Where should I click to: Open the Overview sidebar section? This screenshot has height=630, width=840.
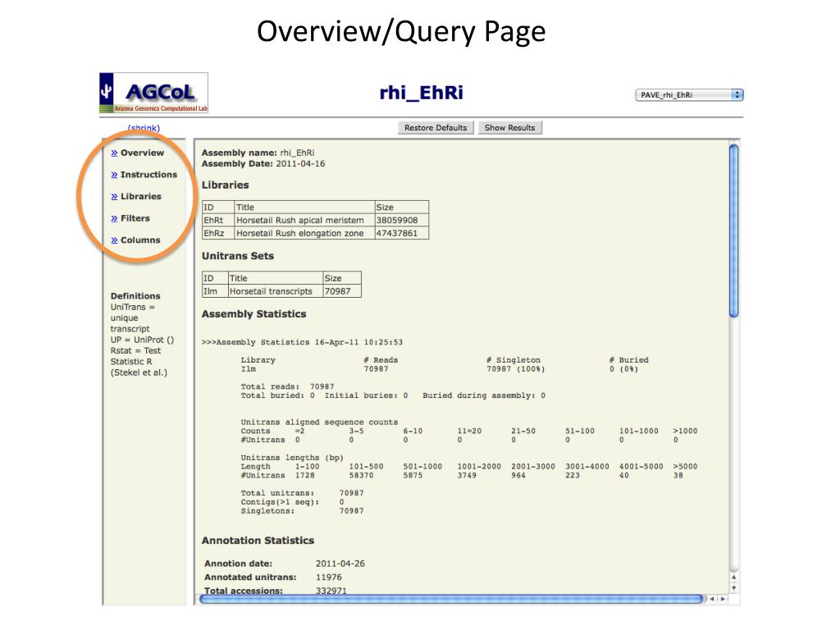click(142, 153)
